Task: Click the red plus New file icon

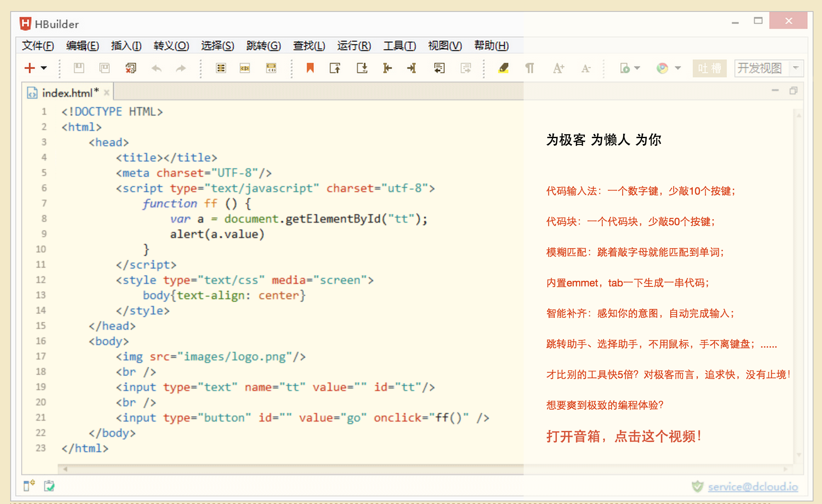Action: click(x=29, y=68)
